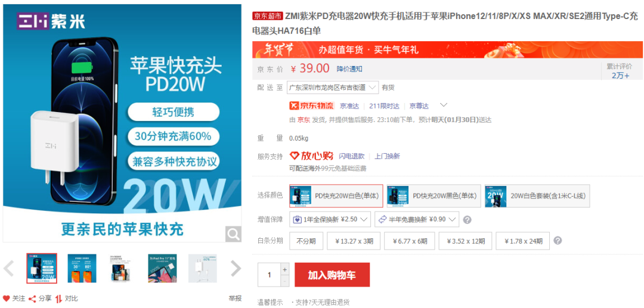Click the heart 关注 icon
The width and height of the screenshot is (644, 308).
(6, 298)
